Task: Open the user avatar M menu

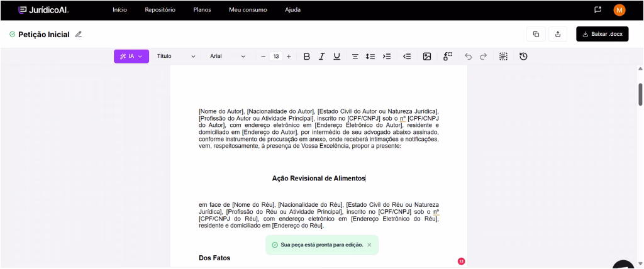Action: (x=619, y=10)
